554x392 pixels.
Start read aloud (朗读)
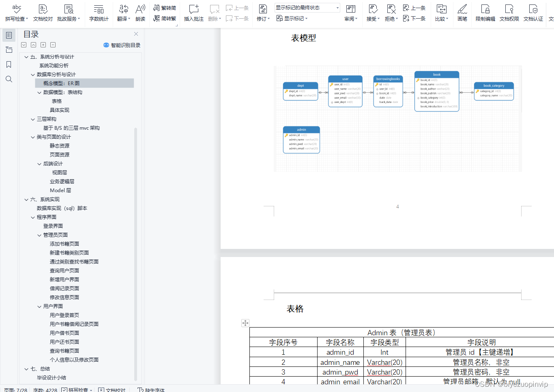[140, 12]
